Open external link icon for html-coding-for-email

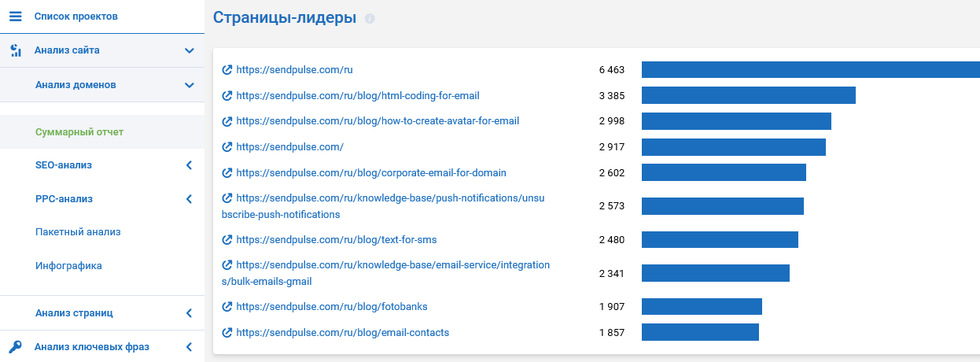[227, 96]
